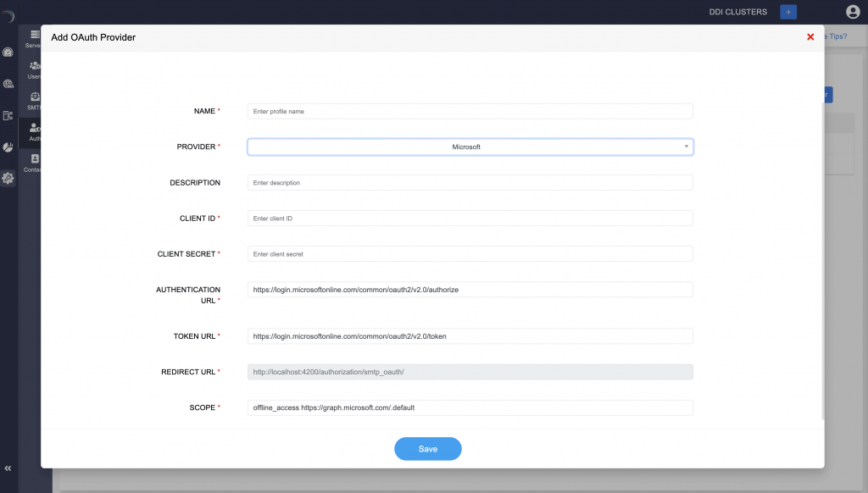The width and height of the screenshot is (868, 493).
Task: Click the NAME profile input field
Action: 470,110
